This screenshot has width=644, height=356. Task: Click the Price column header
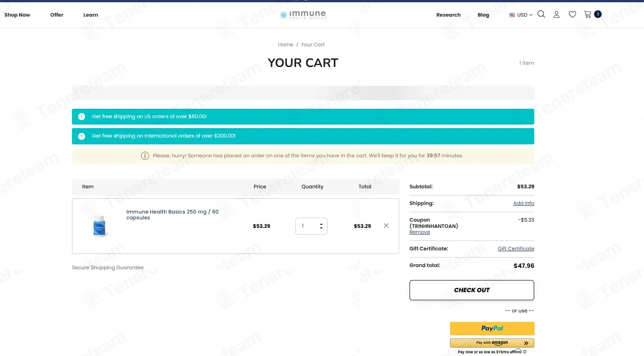coord(260,187)
